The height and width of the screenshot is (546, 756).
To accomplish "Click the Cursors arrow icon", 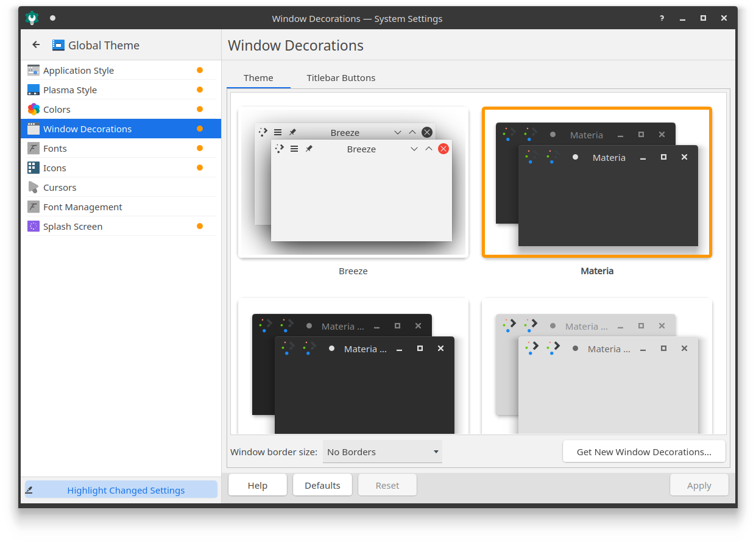I will (x=33, y=187).
